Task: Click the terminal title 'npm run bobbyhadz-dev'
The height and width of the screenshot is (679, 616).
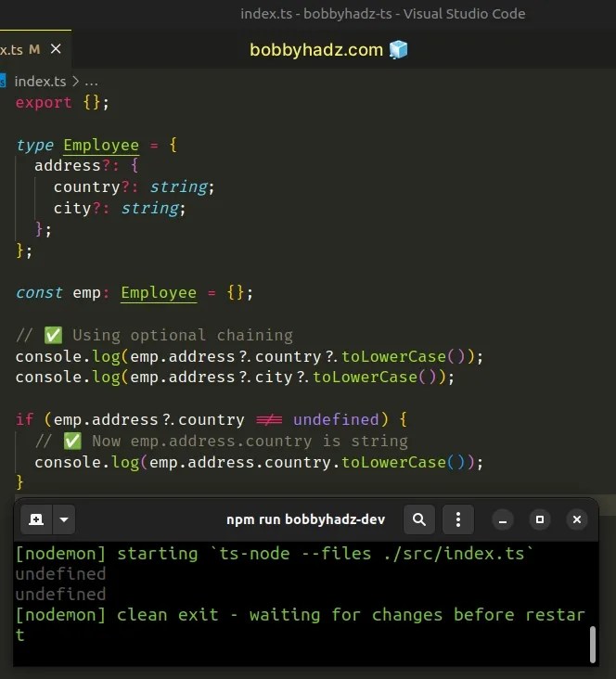Action: coord(305,519)
